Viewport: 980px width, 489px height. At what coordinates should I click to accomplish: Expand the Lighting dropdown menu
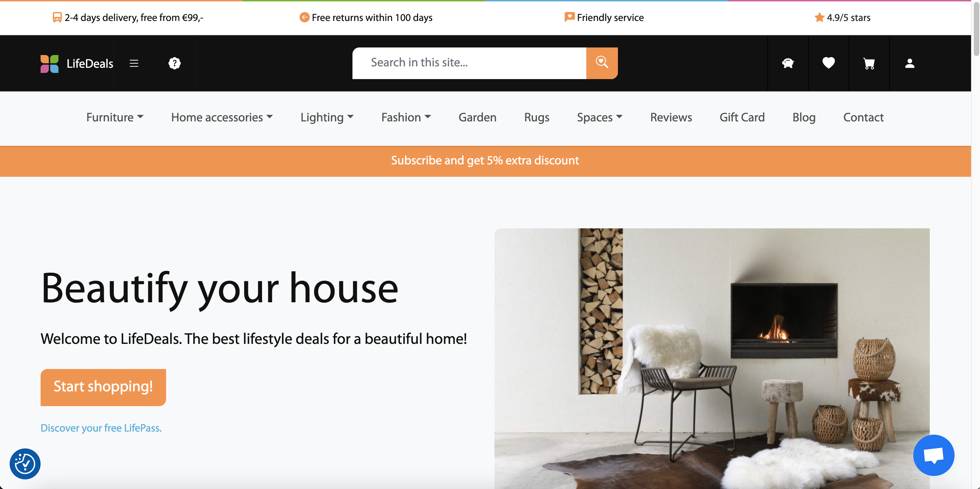click(x=327, y=117)
